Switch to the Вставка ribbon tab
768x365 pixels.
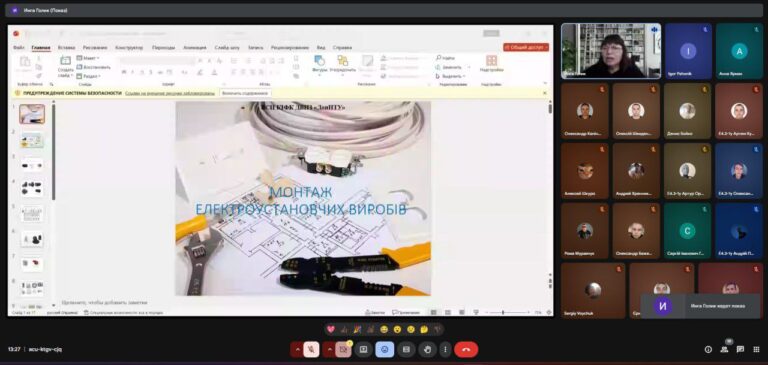[66, 48]
